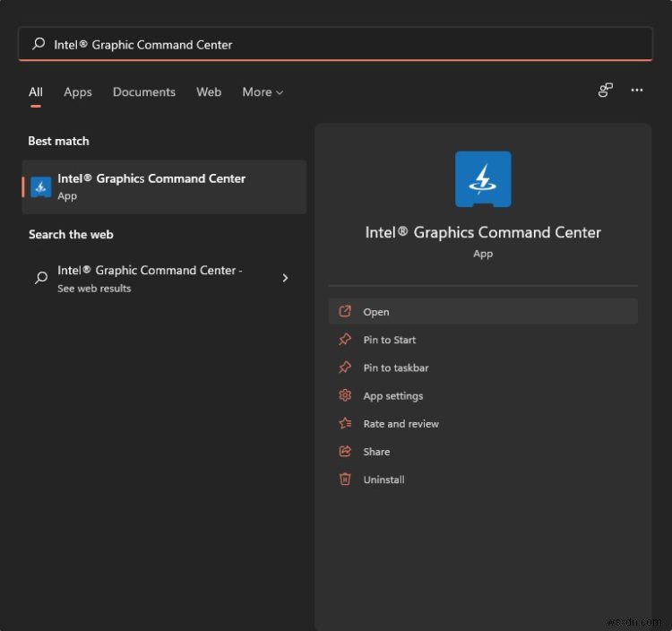This screenshot has width=672, height=631.
Task: Click the Uninstall trash icon
Action: [x=345, y=479]
